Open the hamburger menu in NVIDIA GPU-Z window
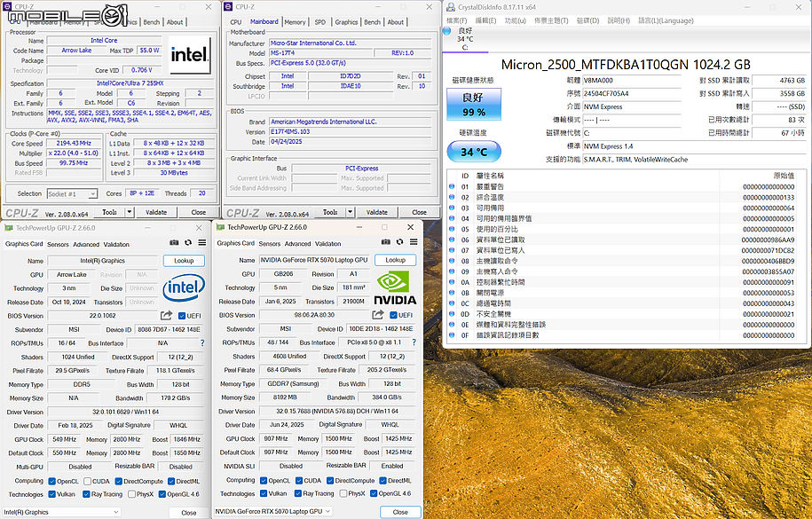This screenshot has width=812, height=519. (414, 242)
